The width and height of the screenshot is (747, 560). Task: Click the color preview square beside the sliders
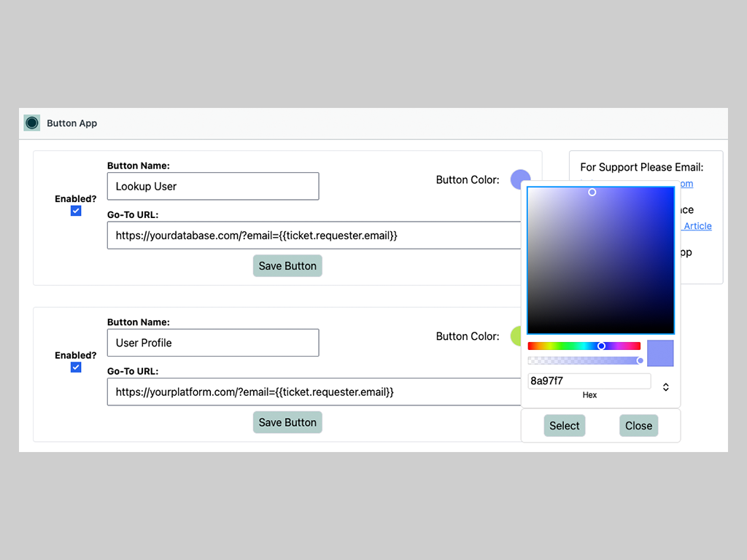tap(659, 353)
